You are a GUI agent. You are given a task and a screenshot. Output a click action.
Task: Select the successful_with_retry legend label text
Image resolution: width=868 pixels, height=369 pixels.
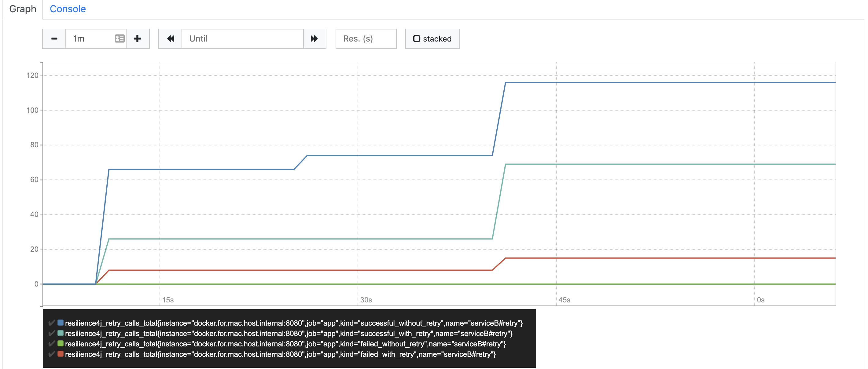coord(289,333)
